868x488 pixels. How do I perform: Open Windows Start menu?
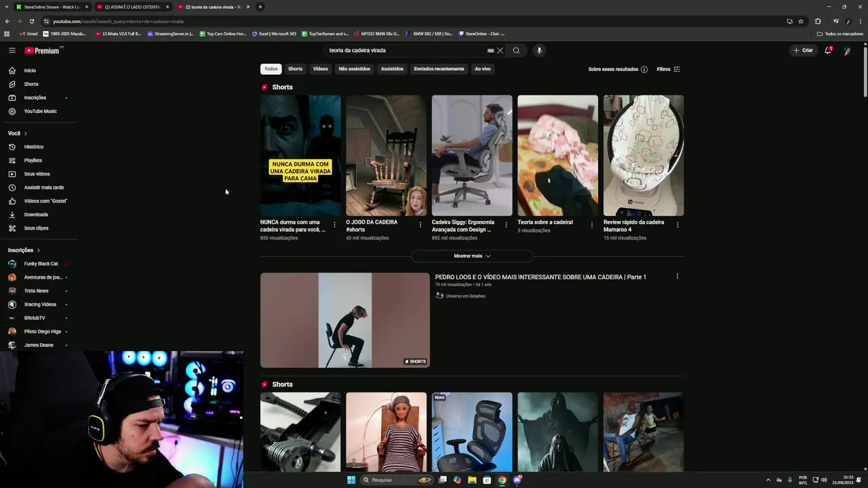[351, 480]
